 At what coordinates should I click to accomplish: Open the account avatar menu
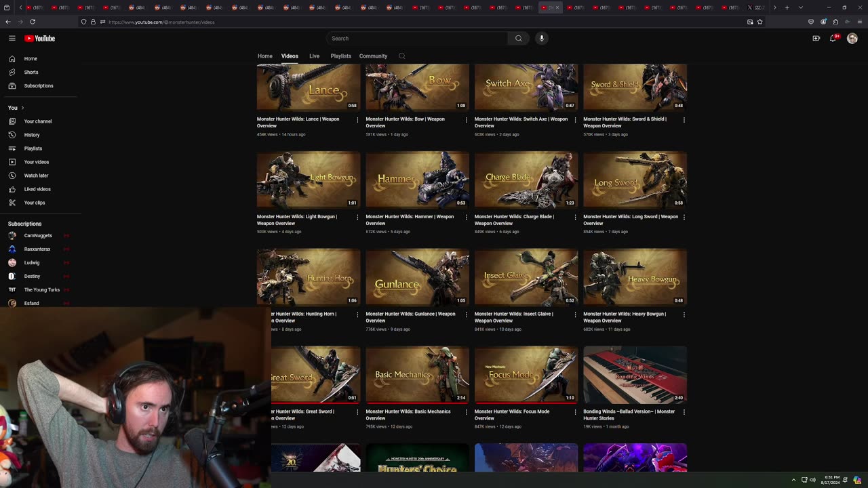pyautogui.click(x=852, y=39)
